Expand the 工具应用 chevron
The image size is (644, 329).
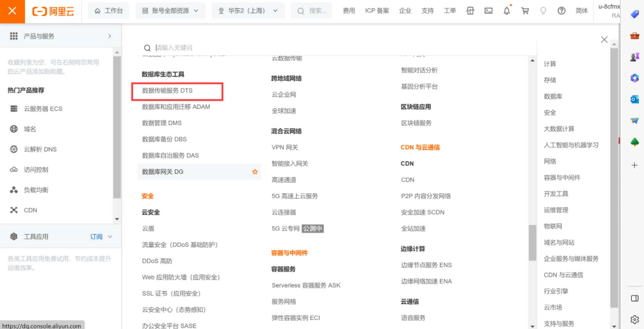[x=110, y=237]
